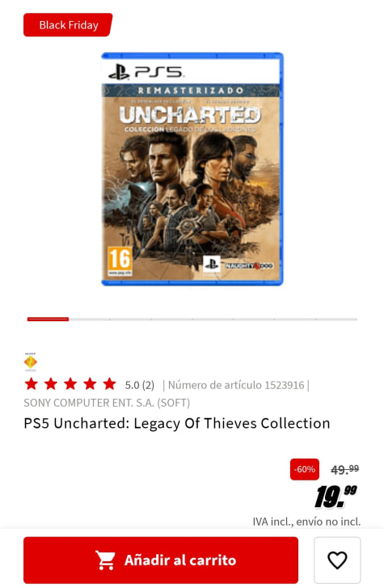Open SONY COMPUTER ENT. S.A. (SOFT) brand link
Image resolution: width=384 pixels, height=588 pixels.
click(107, 403)
